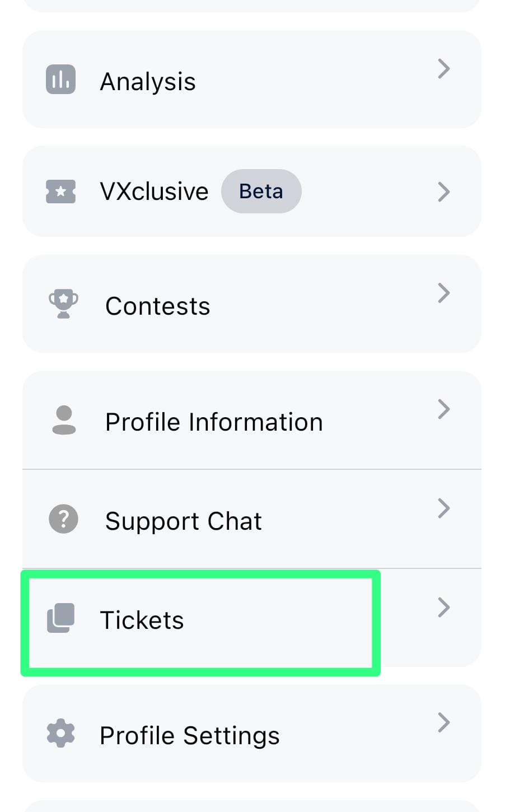The width and height of the screenshot is (505, 812).
Task: Tap the Profile Information person icon
Action: [x=64, y=420]
